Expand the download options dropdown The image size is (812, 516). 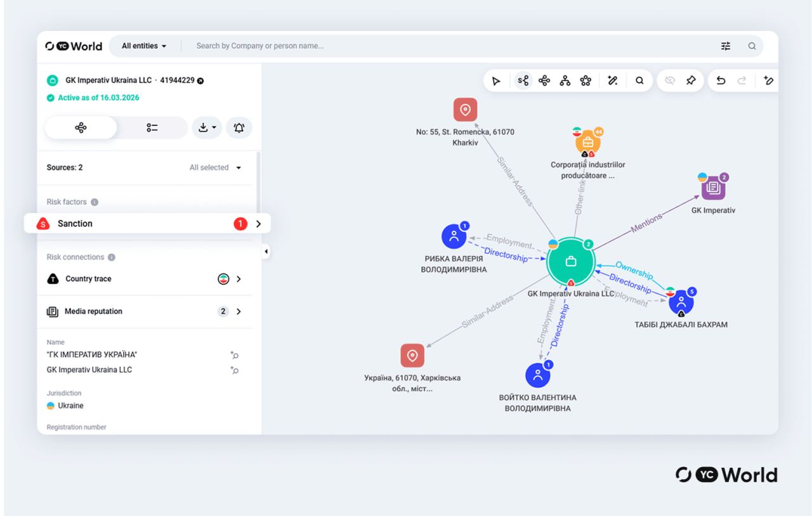click(x=207, y=127)
